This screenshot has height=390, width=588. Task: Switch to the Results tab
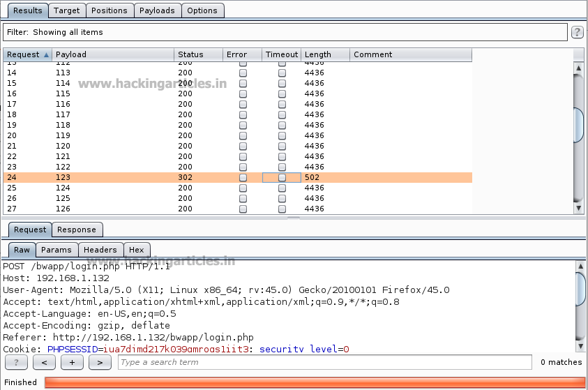click(28, 10)
